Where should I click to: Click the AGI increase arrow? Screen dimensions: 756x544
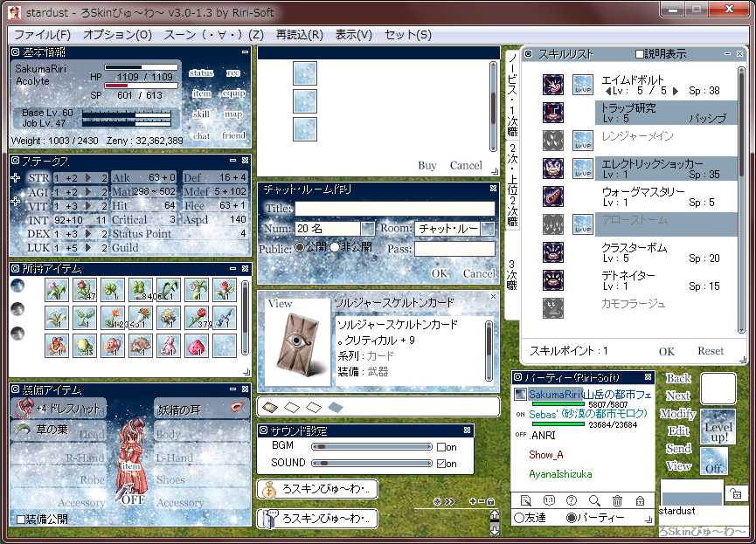click(x=88, y=192)
